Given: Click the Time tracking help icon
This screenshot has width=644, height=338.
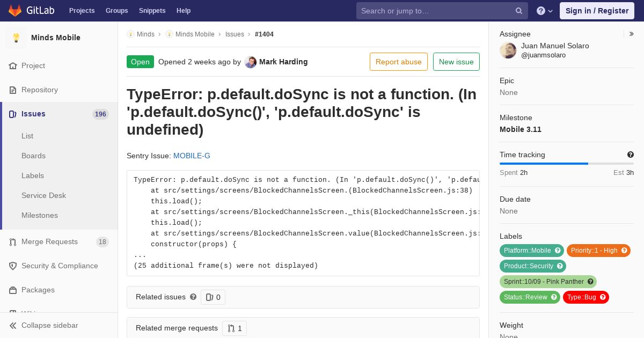Looking at the screenshot, I should (x=631, y=155).
